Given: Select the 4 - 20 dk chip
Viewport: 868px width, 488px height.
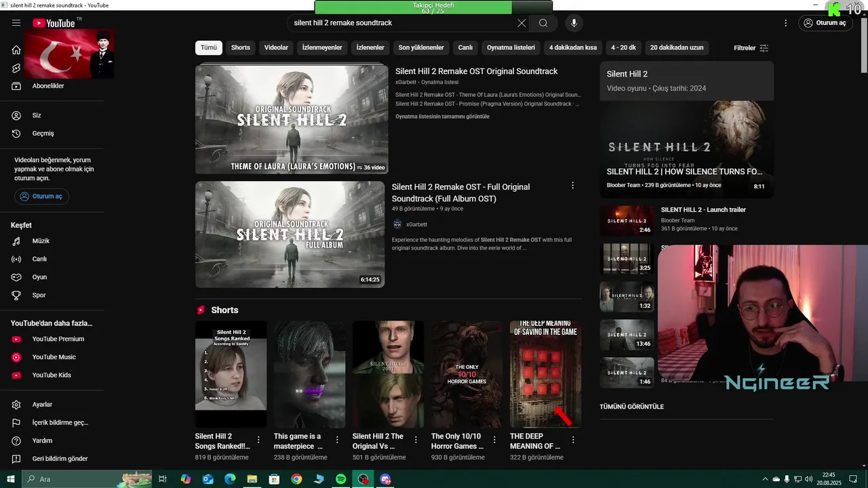Looking at the screenshot, I should click(x=623, y=48).
